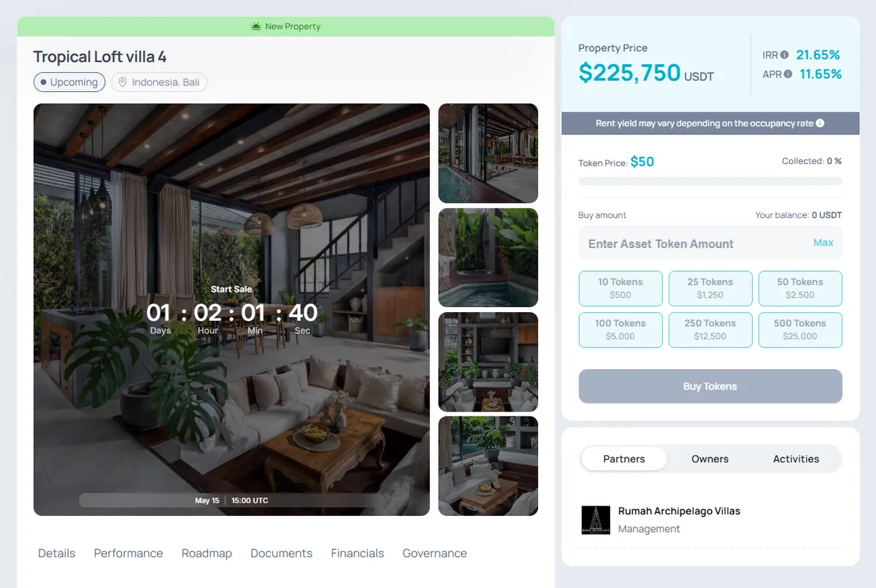Open the first pool view thumbnail
The height and width of the screenshot is (588, 876).
(x=488, y=153)
